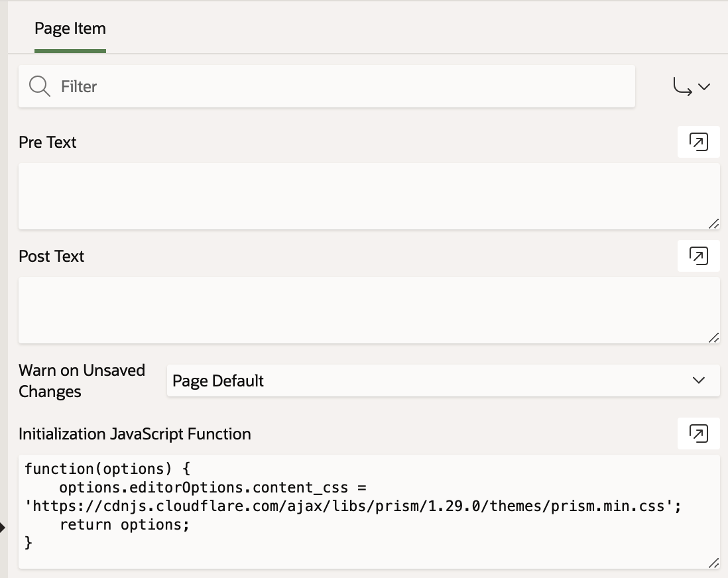Grab the Pre Text textarea resize handle

pyautogui.click(x=713, y=223)
